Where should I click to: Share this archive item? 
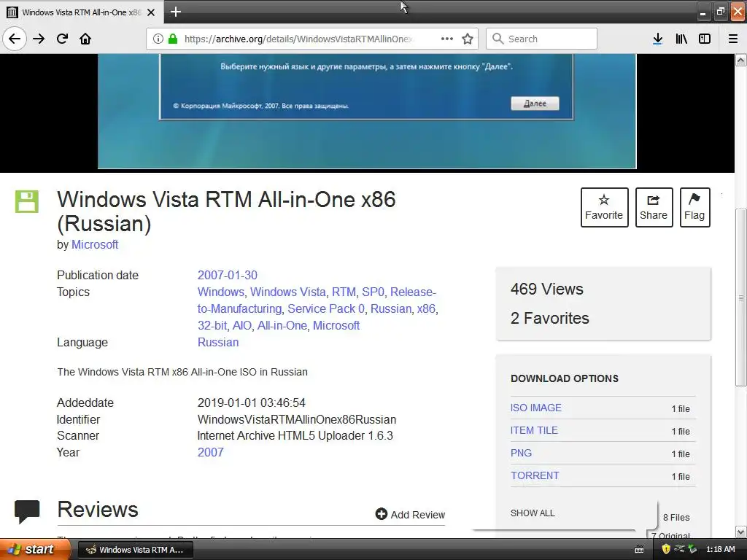click(654, 207)
